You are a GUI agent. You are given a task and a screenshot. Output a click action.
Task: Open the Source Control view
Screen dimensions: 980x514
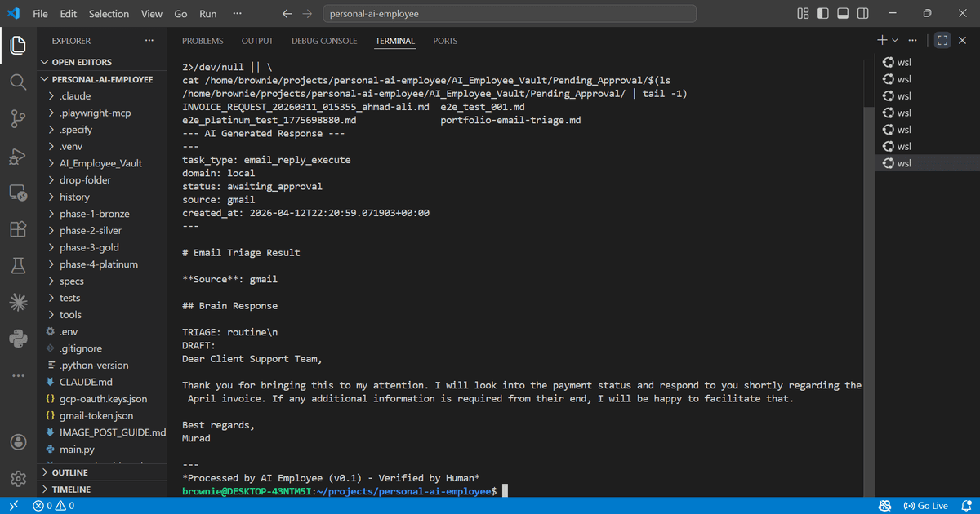pos(18,119)
